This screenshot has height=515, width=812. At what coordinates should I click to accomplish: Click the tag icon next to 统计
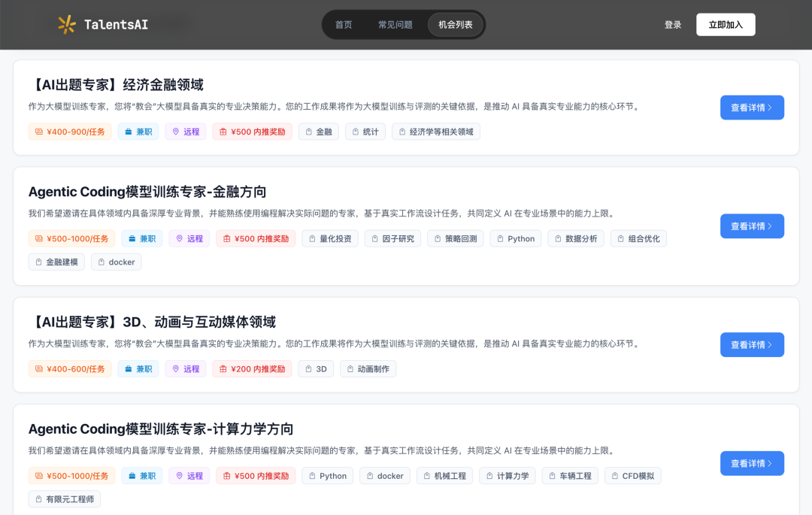pos(355,132)
